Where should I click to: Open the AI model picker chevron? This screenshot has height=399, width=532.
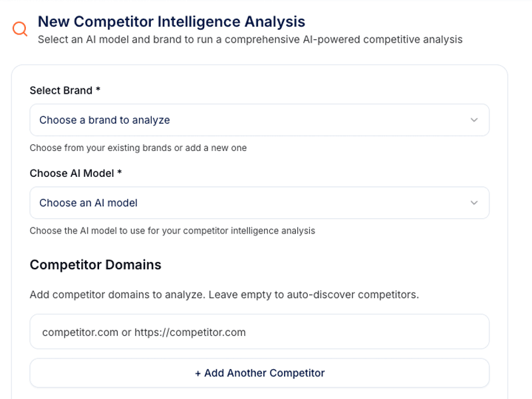pos(473,203)
